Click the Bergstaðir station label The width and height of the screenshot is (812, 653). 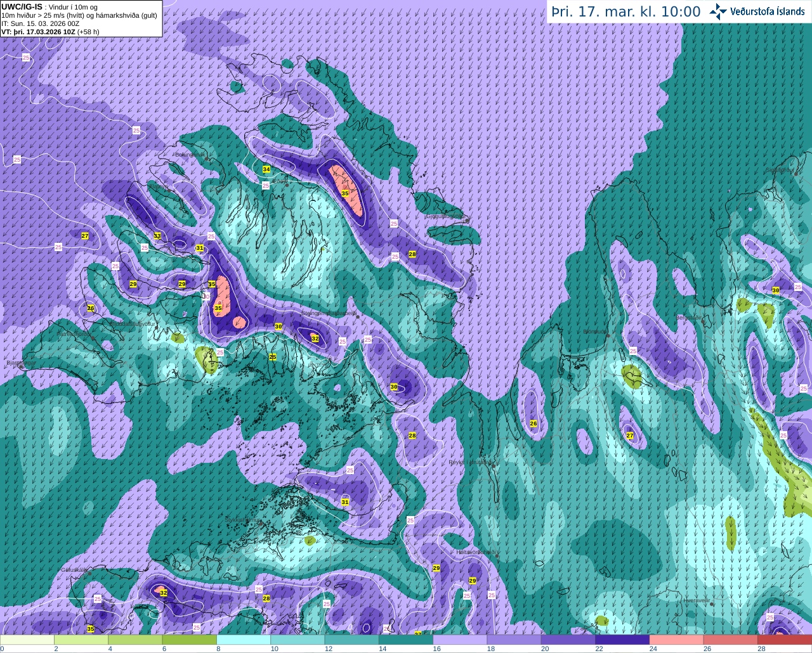[x=689, y=318]
